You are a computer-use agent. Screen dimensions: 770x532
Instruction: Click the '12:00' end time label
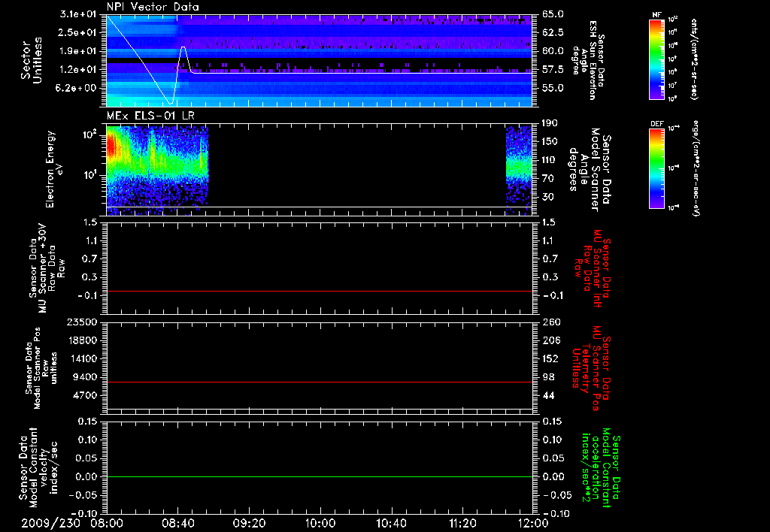[533, 523]
